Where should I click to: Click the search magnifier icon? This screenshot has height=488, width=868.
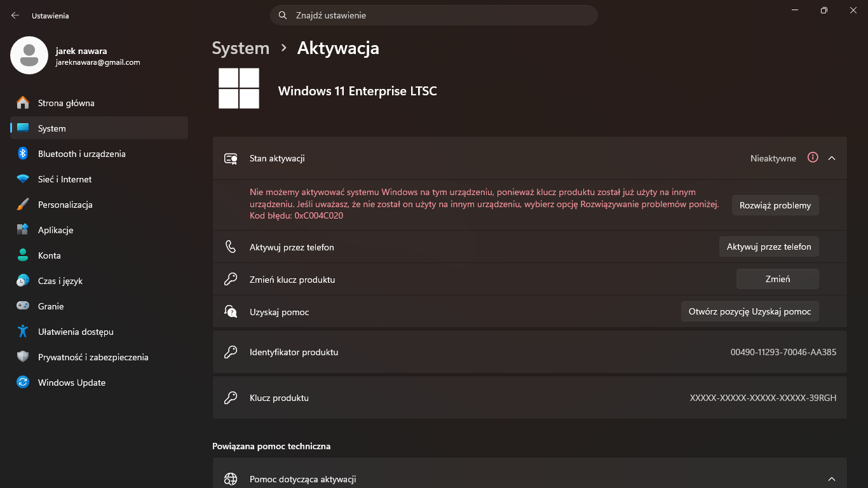(283, 15)
